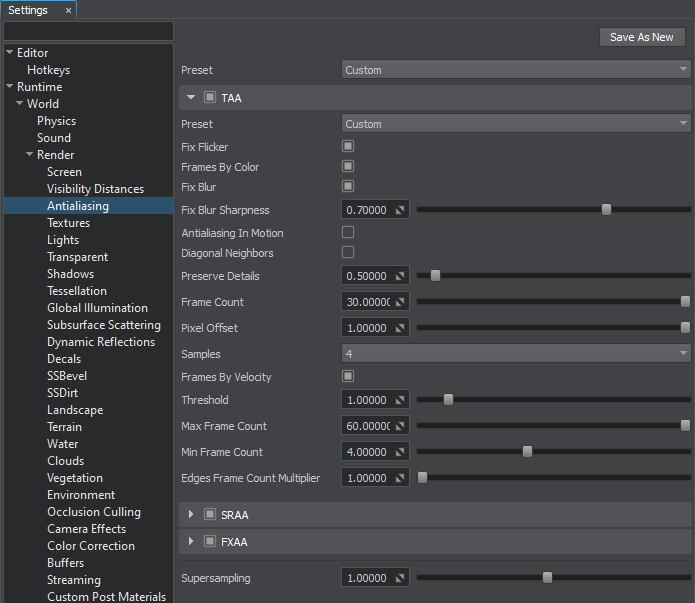Expand the FXAA section
The image size is (695, 603).
(191, 541)
